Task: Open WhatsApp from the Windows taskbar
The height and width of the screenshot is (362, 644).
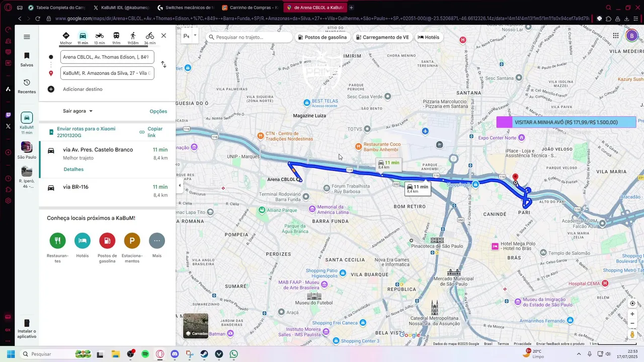Action: (x=233, y=354)
